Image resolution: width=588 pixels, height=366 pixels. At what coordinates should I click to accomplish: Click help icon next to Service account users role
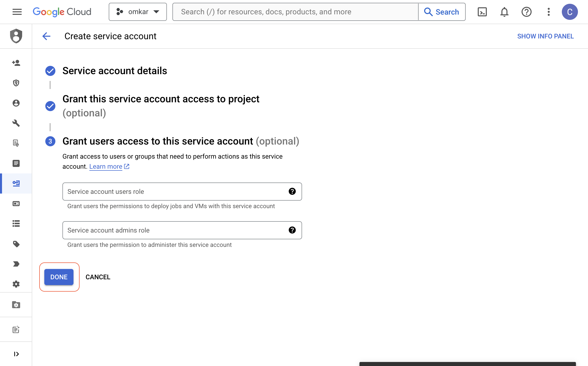coord(292,192)
